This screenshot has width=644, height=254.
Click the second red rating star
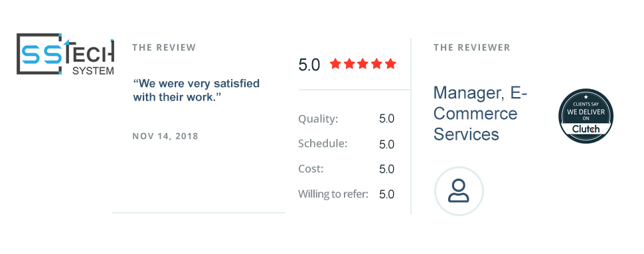click(349, 64)
